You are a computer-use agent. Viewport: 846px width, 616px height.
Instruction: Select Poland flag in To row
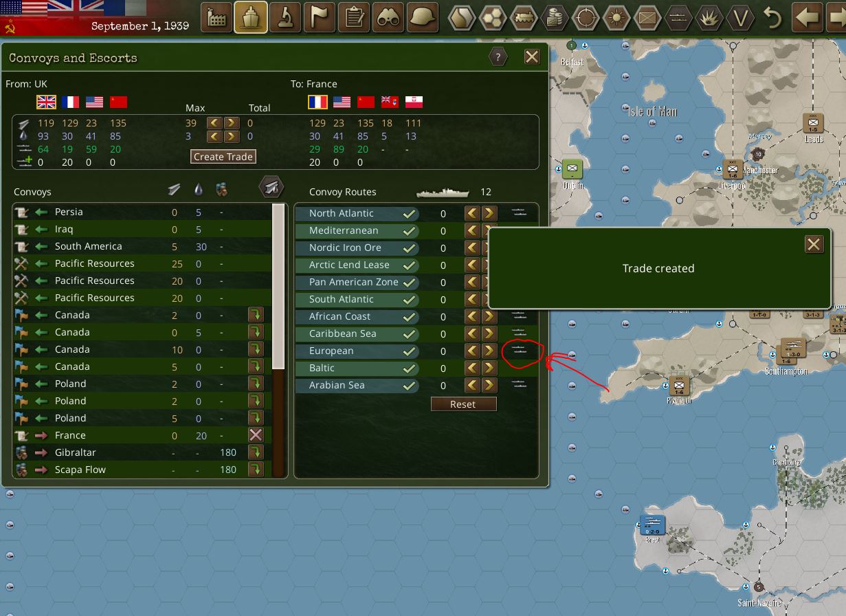coord(414,102)
